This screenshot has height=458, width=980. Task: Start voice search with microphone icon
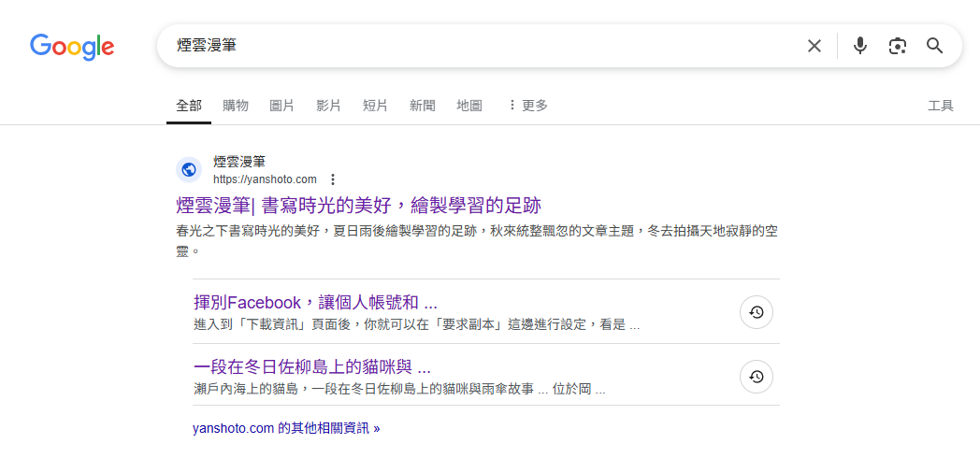pos(860,46)
